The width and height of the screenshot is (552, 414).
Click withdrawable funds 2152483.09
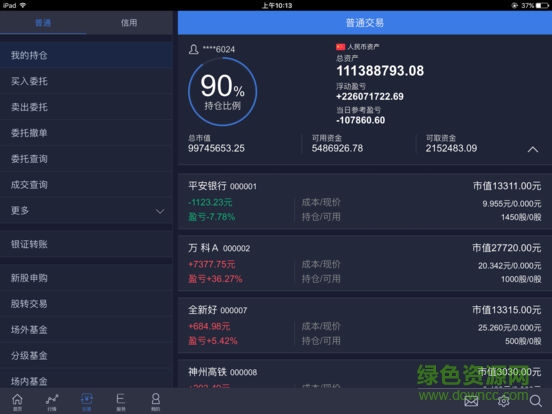451,148
